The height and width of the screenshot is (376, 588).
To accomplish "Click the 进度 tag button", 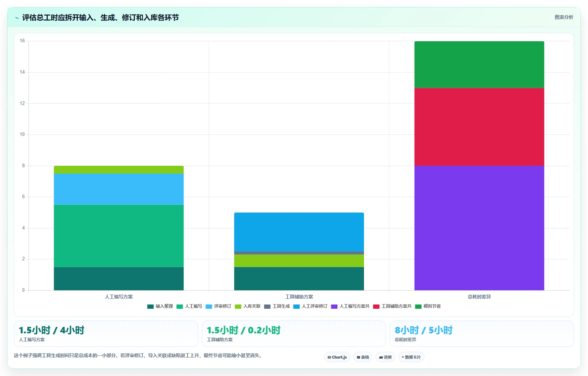I will pyautogui.click(x=385, y=357).
